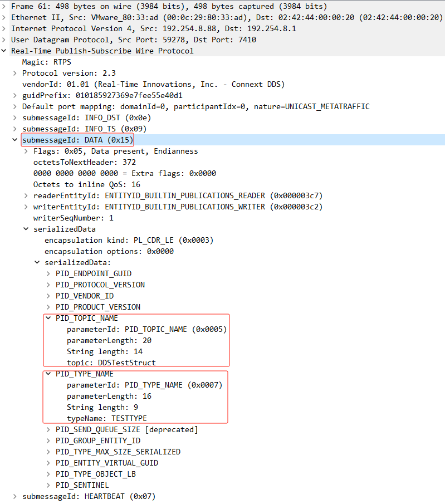This screenshot has height=504, width=445.
Task: Collapse the PID_TOPIC_NAME parameter
Action: tap(48, 318)
